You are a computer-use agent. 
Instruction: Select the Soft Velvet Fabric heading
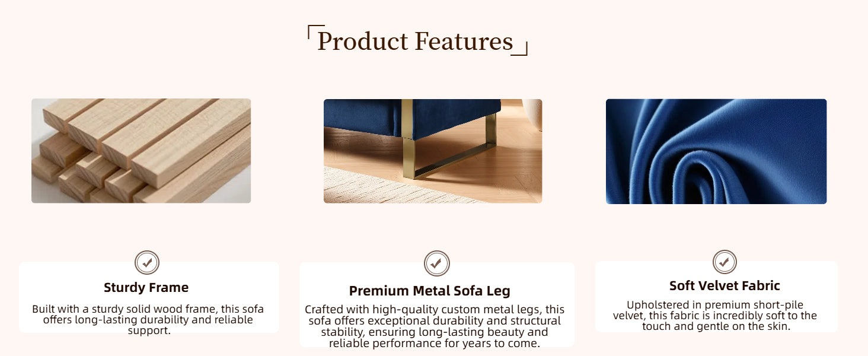(725, 285)
